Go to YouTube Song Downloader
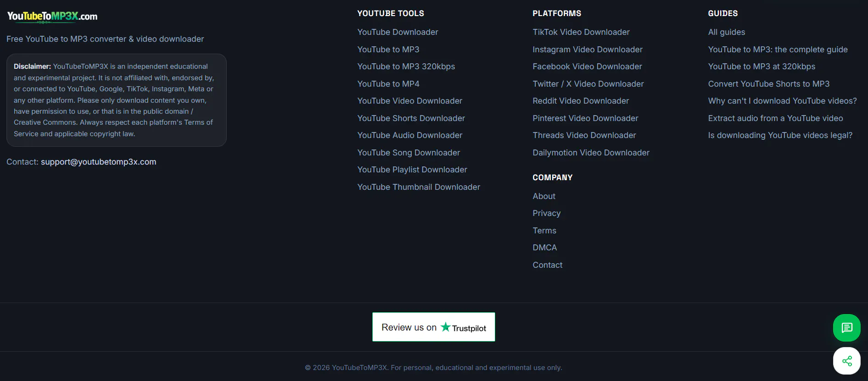868x381 pixels. coord(409,153)
